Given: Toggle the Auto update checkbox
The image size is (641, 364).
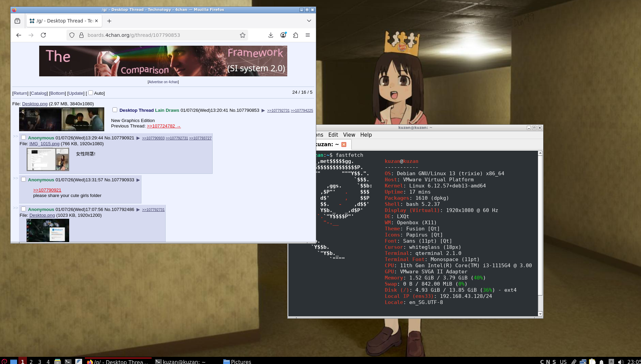Looking at the screenshot, I should click(x=91, y=93).
